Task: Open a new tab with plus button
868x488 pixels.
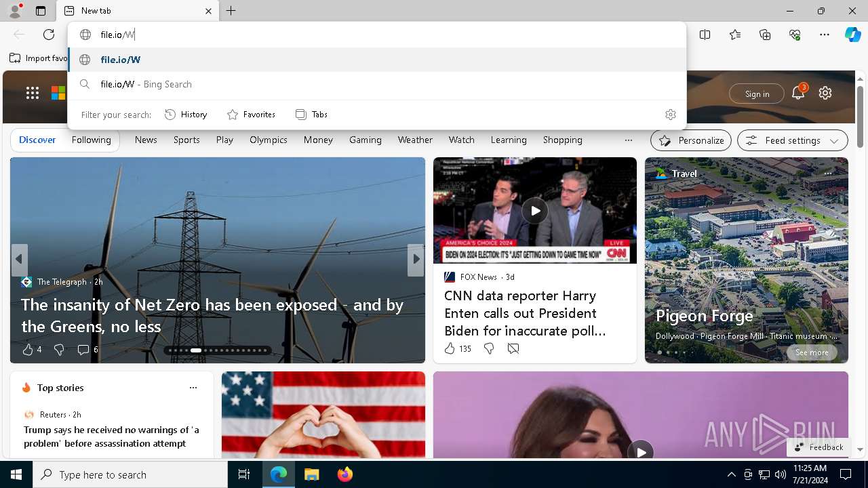Action: pos(231,11)
